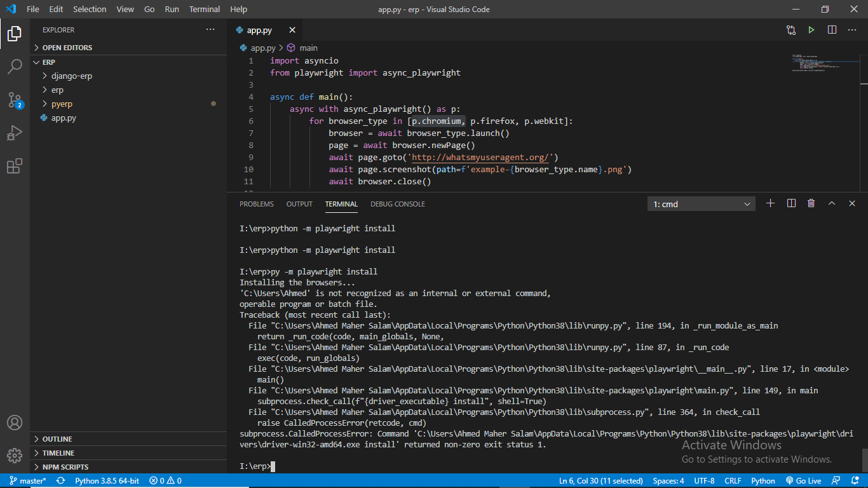868x488 pixels.
Task: Click master* branch in status bar
Action: (x=28, y=481)
